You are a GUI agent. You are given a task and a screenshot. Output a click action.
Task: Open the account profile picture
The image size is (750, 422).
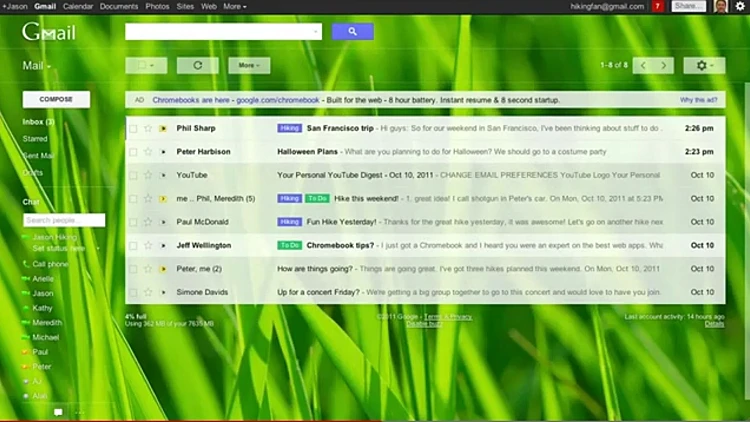721,6
